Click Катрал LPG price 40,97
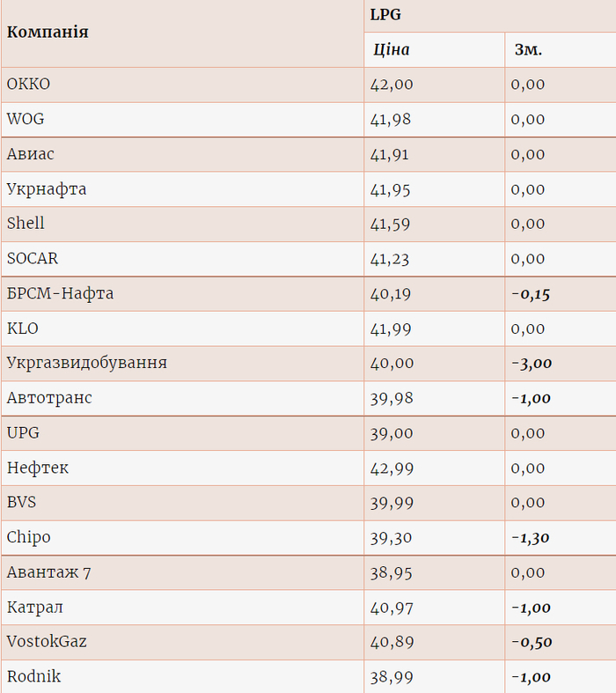The height and width of the screenshot is (693, 616). (392, 608)
